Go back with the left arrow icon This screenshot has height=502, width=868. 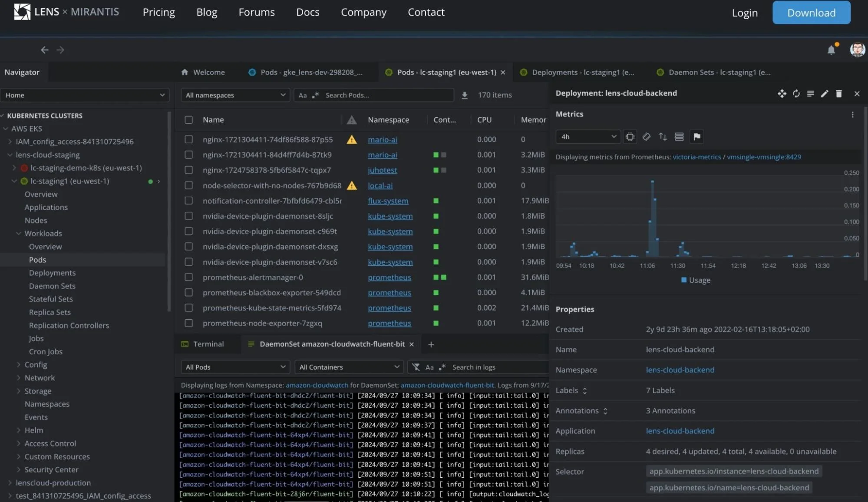coord(44,50)
